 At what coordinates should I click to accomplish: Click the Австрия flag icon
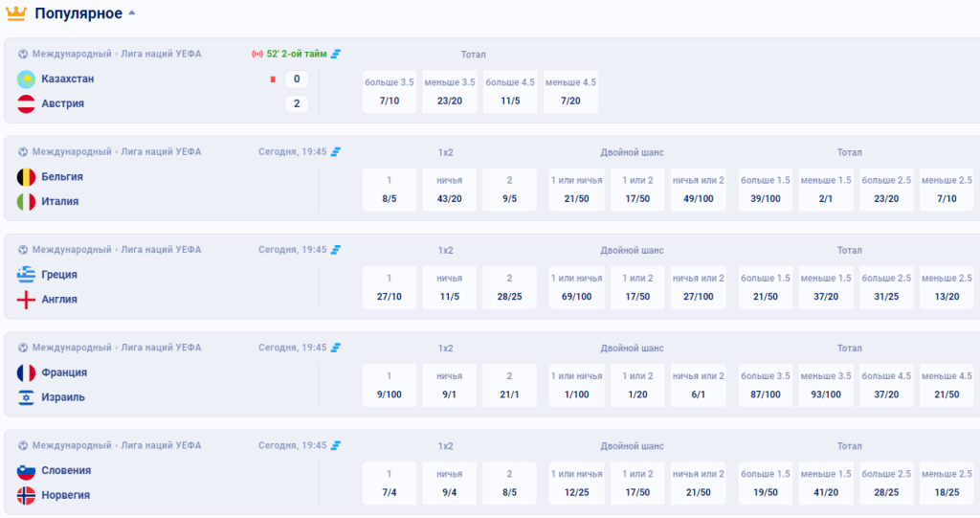tap(26, 103)
